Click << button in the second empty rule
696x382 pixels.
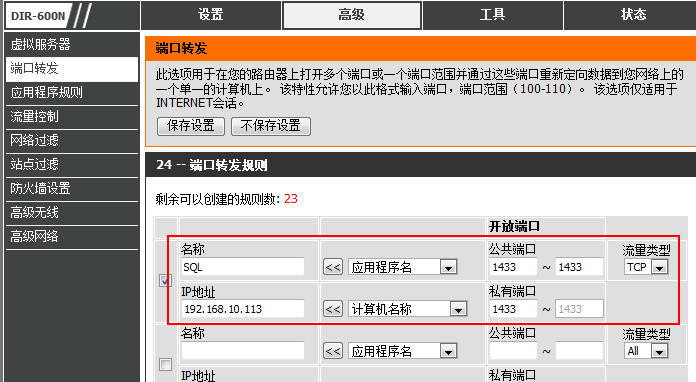pos(333,351)
